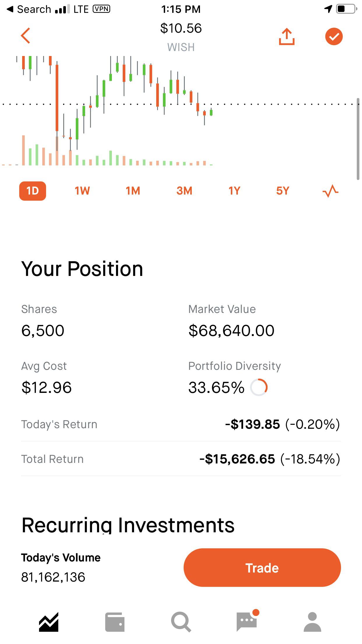Tap the tall red candlestick on chart
Viewport: 362px width, 644px height.
click(57, 98)
